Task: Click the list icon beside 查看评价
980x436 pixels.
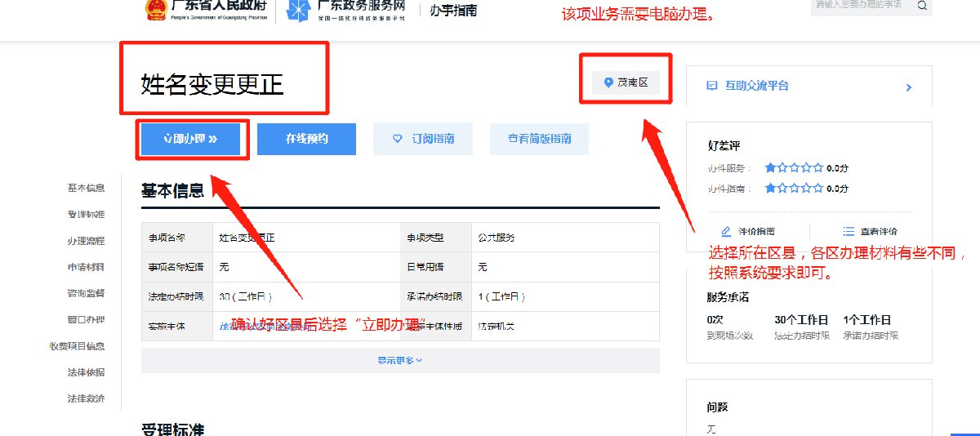Action: click(x=849, y=231)
